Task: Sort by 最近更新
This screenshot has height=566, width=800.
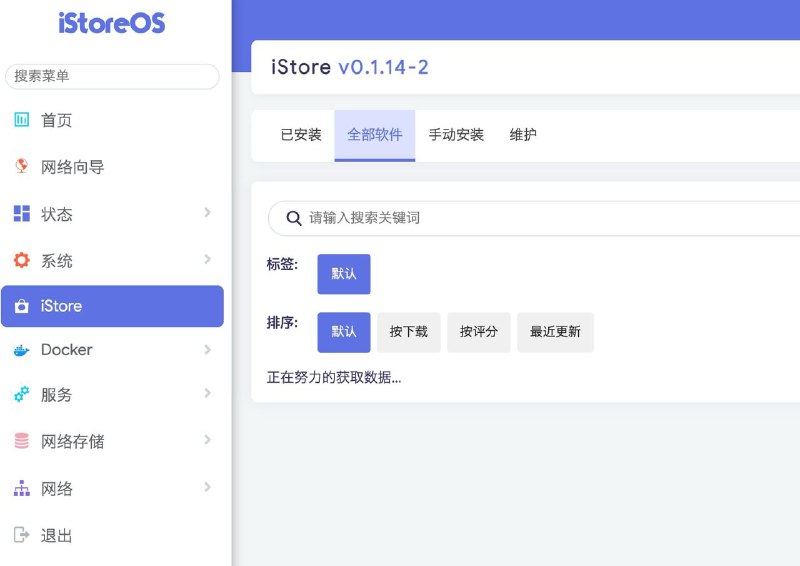Action: (556, 332)
